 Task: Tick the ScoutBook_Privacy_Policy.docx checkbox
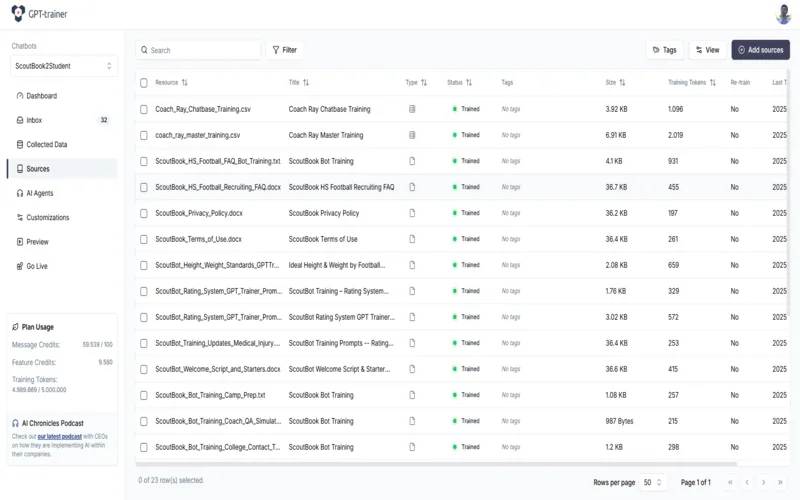coord(144,213)
